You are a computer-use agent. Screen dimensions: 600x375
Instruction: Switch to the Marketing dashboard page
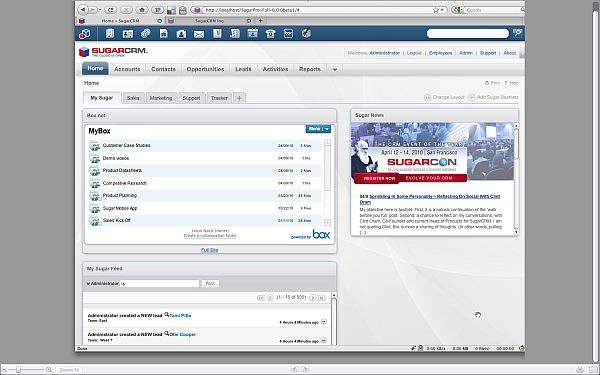161,98
